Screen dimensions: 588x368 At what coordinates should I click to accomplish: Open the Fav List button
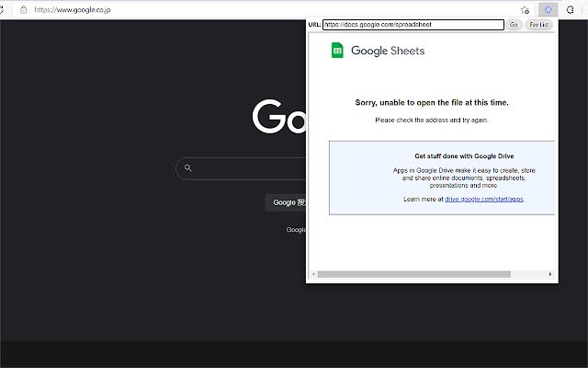[539, 25]
